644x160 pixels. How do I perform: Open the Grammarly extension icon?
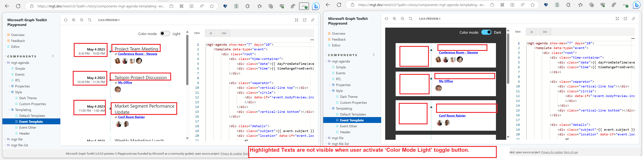(236, 6)
